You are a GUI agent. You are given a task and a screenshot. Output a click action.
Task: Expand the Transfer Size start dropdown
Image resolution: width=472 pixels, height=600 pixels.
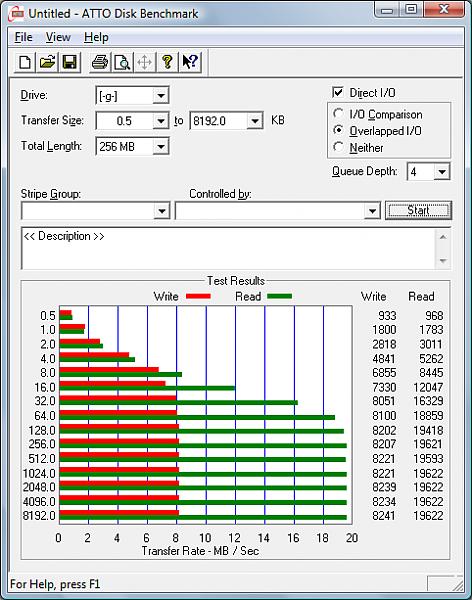pyautogui.click(x=161, y=121)
